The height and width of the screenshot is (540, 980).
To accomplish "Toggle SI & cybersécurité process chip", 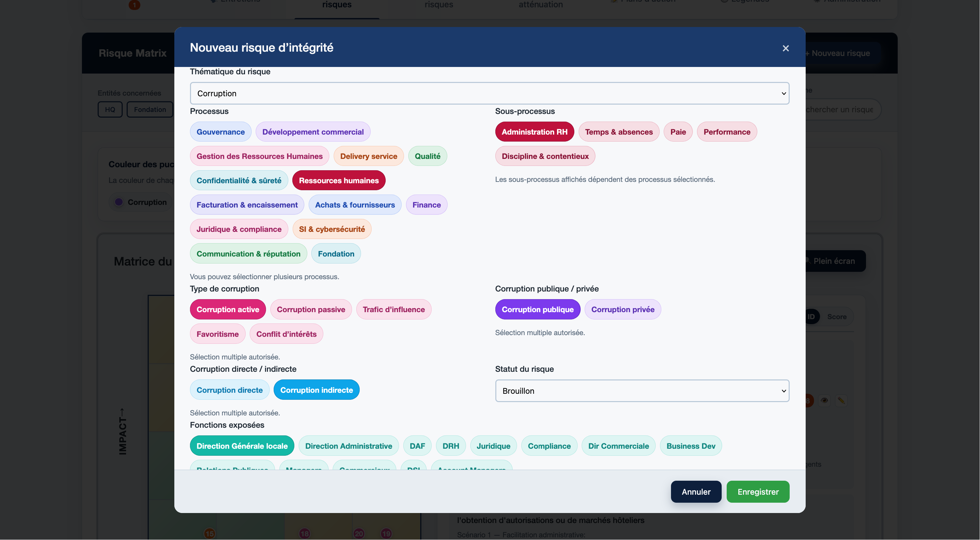I will click(332, 229).
